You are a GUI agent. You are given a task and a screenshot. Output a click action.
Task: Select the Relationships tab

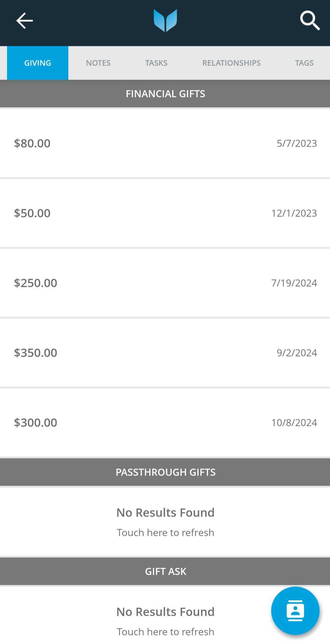231,63
